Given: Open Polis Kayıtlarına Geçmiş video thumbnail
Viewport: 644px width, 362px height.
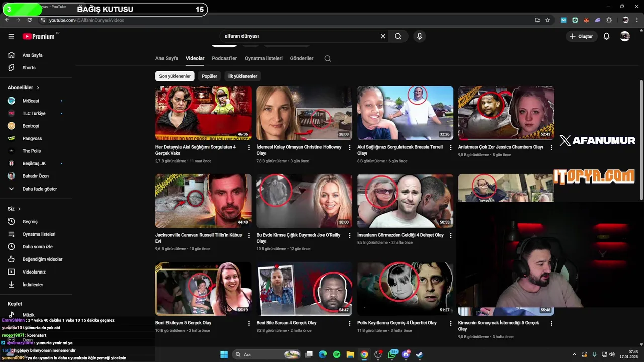Looking at the screenshot, I should coord(405,289).
